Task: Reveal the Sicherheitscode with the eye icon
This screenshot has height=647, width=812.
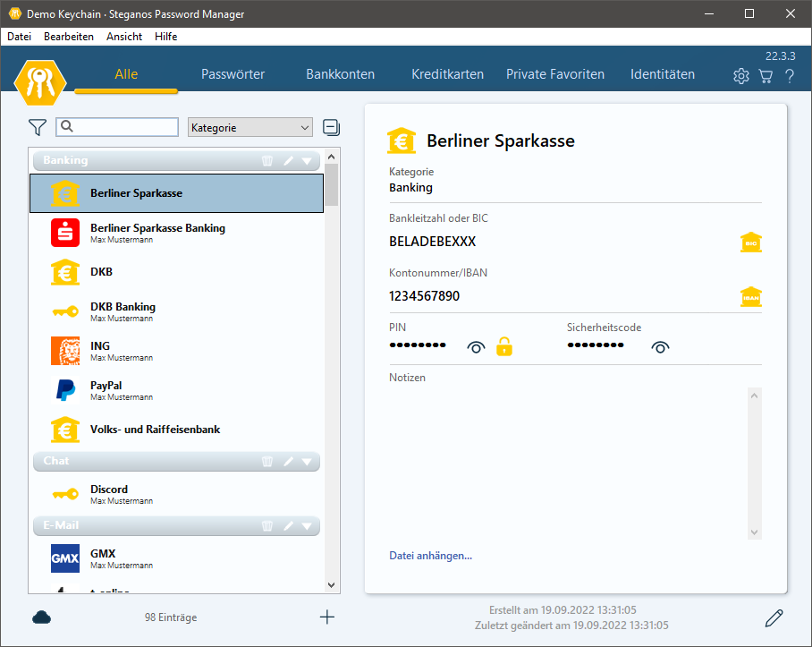Action: (660, 347)
